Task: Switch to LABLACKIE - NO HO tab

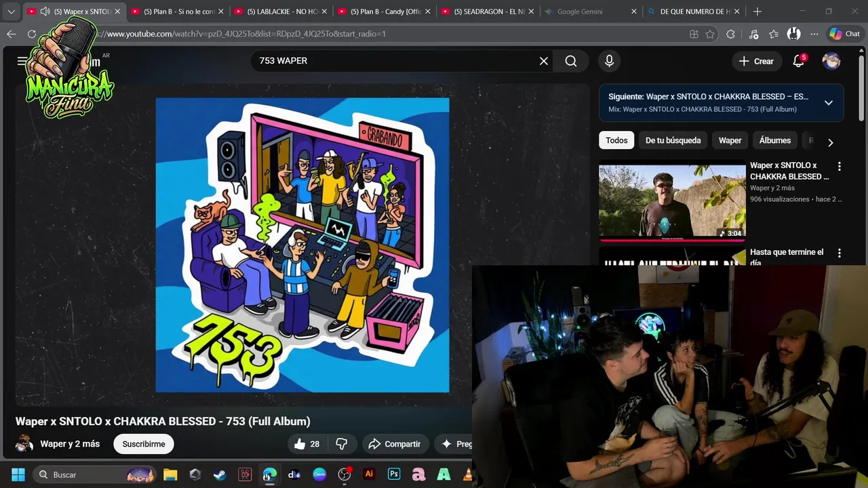Action: tap(279, 12)
